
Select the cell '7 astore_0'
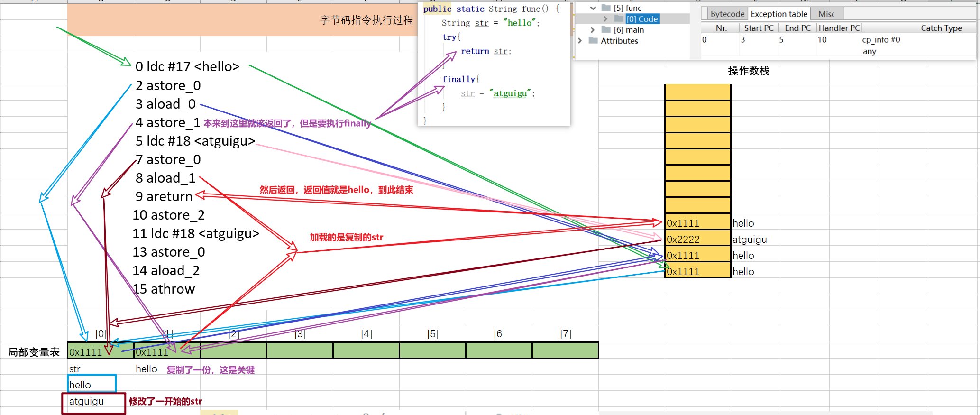168,159
